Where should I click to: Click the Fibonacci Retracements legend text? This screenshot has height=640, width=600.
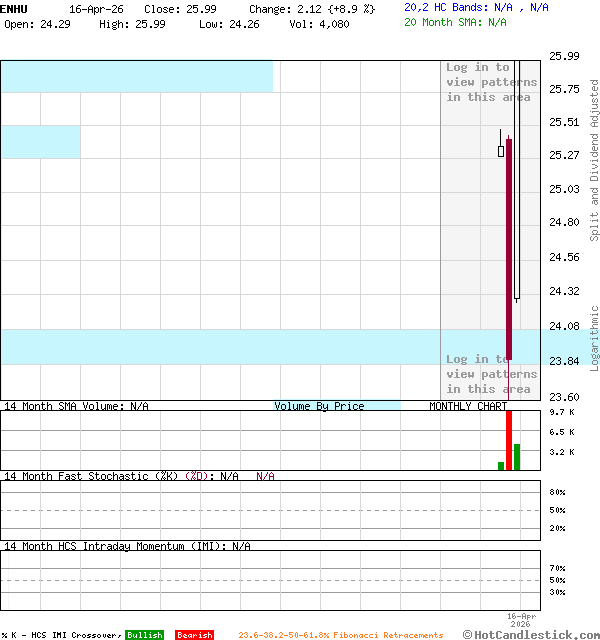click(x=340, y=635)
